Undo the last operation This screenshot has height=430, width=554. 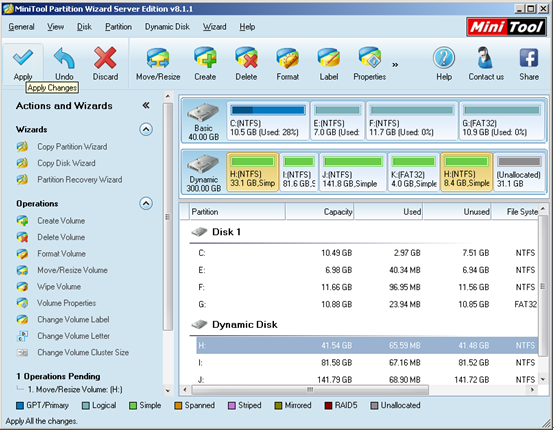point(64,64)
